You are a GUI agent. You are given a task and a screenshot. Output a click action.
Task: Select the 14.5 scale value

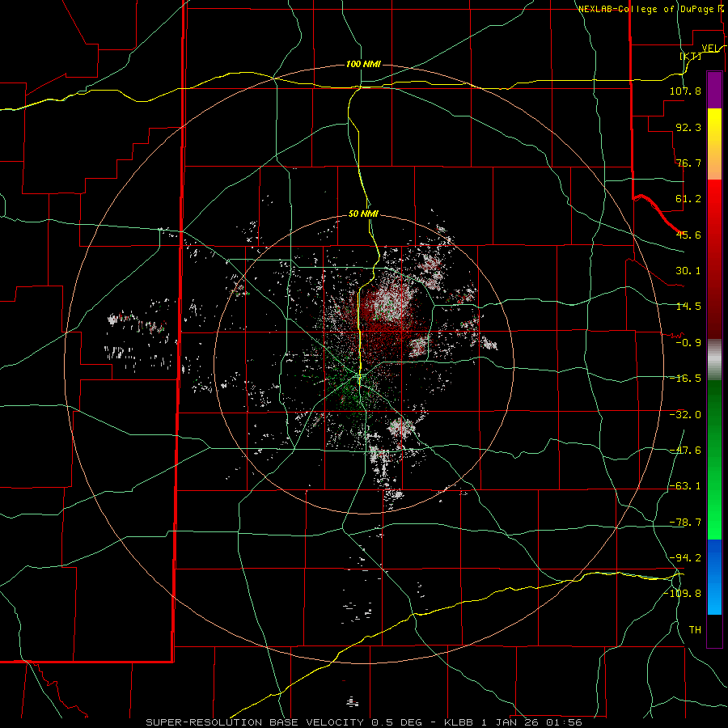[688, 307]
